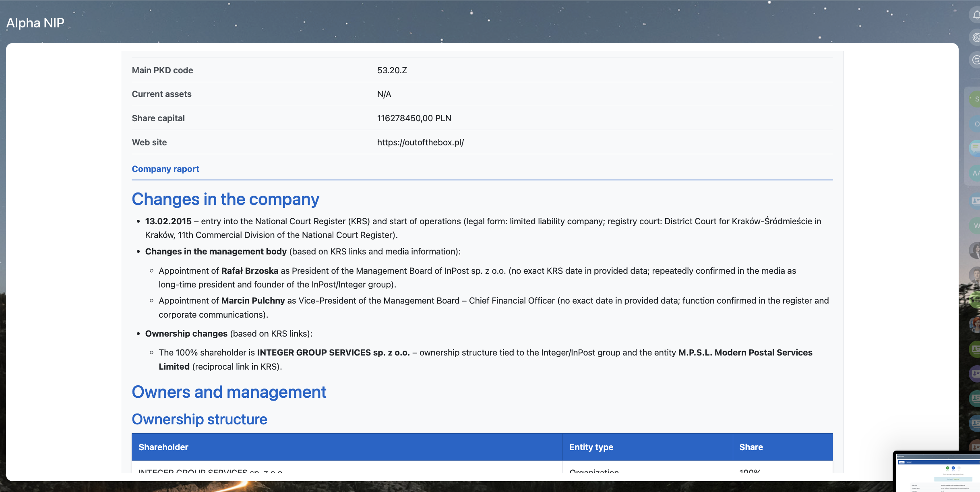Click the speech bubble messages icon
980x492 pixels.
[x=976, y=148]
